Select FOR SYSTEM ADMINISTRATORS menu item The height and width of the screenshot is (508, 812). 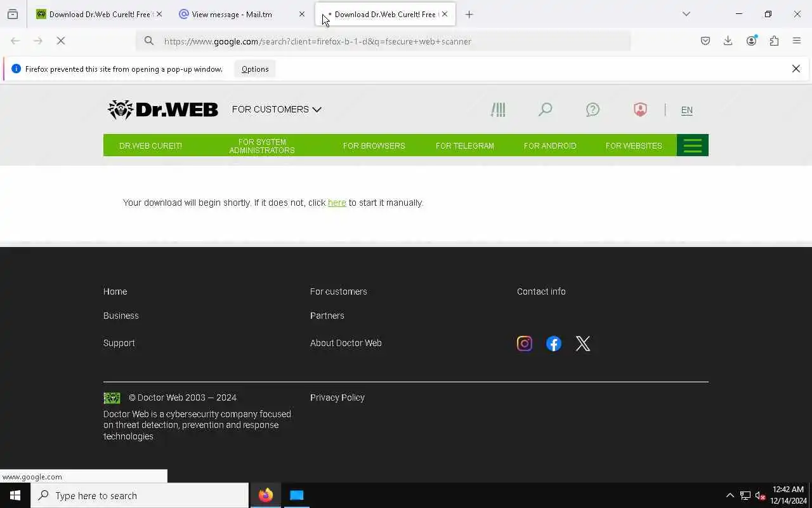[x=262, y=145]
